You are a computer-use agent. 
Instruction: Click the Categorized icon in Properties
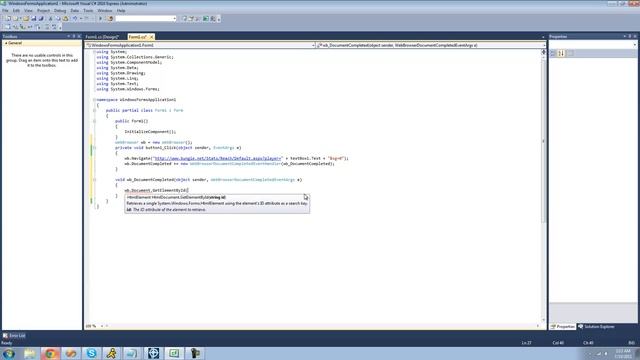click(553, 53)
